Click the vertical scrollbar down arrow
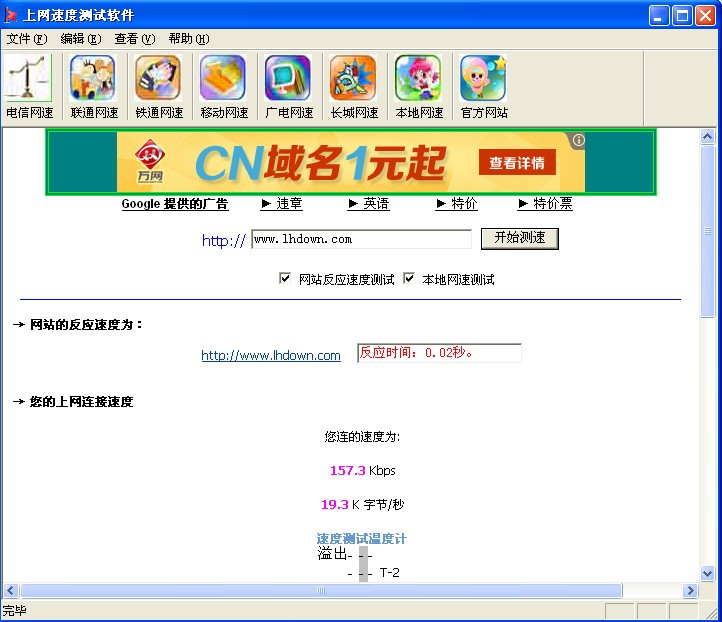This screenshot has height=622, width=722. [x=707, y=573]
